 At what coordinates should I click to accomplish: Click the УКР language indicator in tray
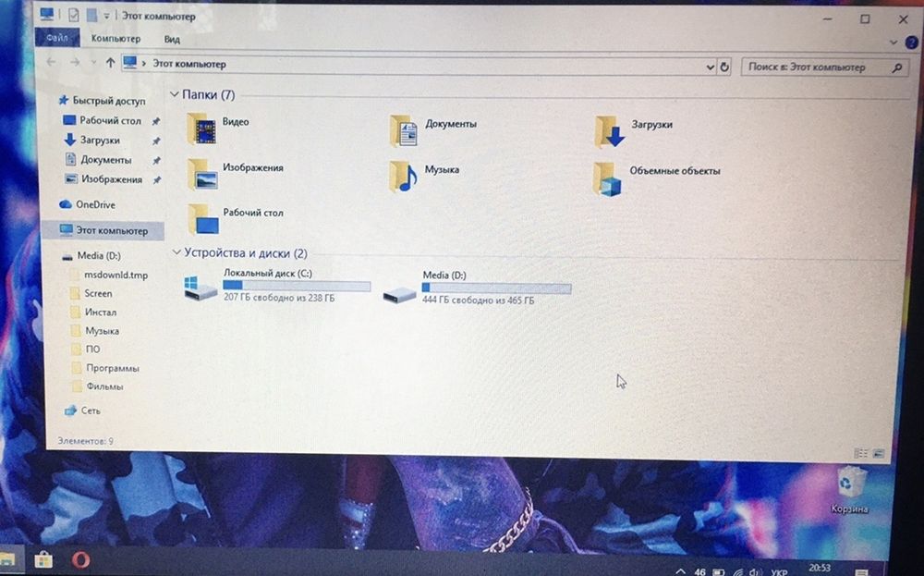(779, 572)
